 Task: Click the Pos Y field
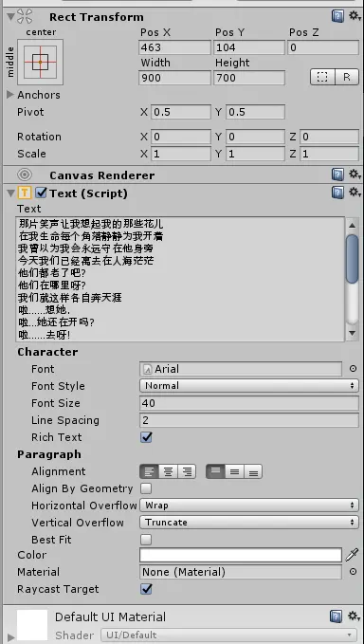(x=249, y=47)
